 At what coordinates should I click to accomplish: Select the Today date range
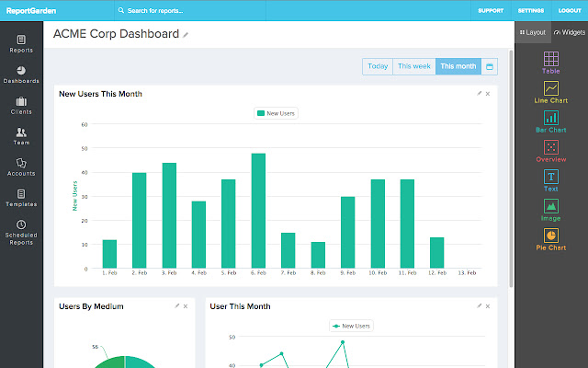377,66
